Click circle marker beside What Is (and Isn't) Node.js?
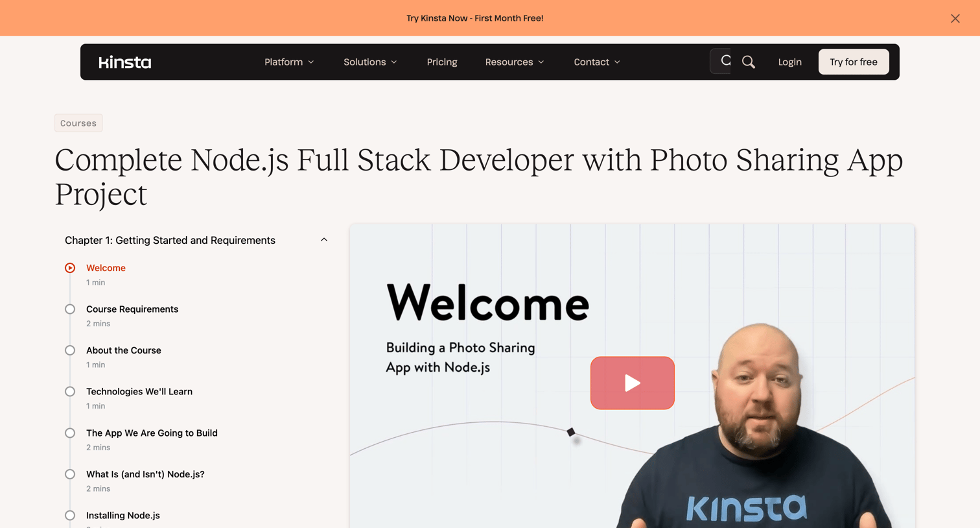This screenshot has width=980, height=528. tap(70, 474)
